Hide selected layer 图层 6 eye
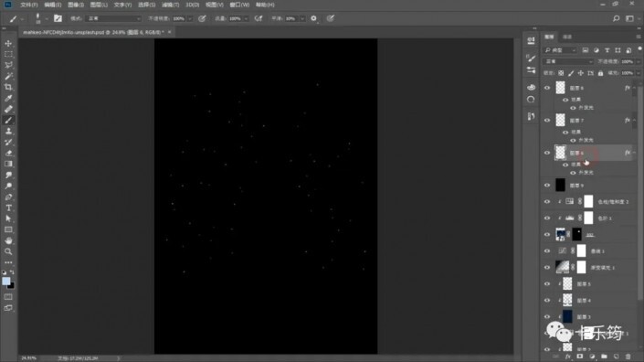 [547, 153]
